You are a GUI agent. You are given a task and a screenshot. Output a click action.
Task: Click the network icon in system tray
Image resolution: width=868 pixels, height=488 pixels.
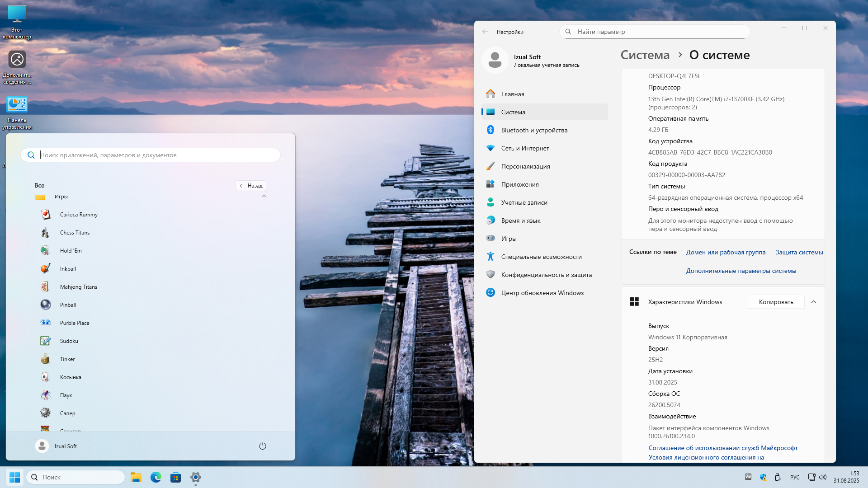(x=811, y=477)
